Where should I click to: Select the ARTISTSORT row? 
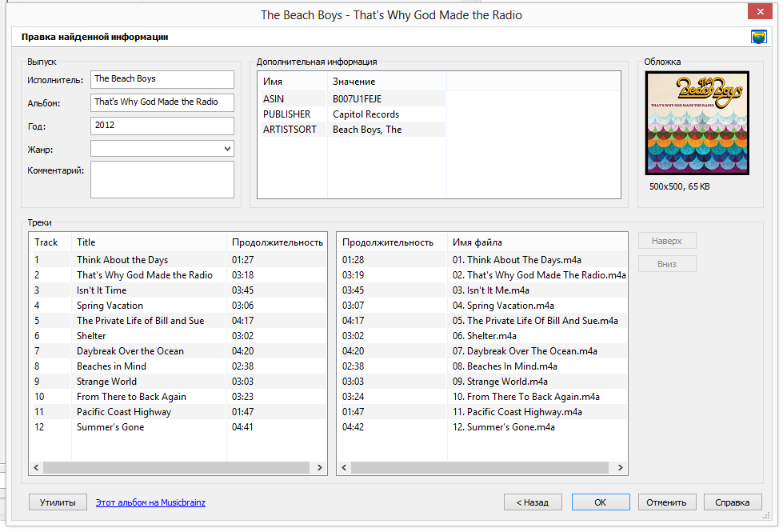[352, 130]
